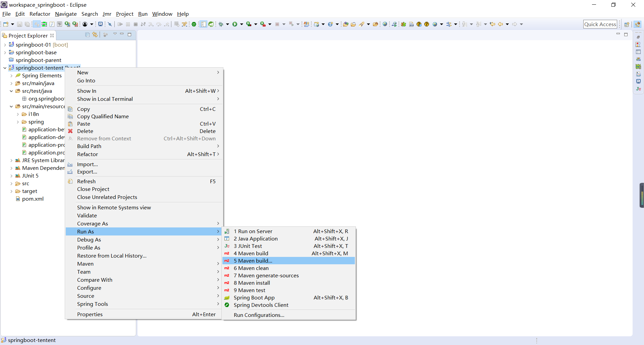Click 'Debug As' in context menu
The image size is (644, 345).
click(144, 239)
